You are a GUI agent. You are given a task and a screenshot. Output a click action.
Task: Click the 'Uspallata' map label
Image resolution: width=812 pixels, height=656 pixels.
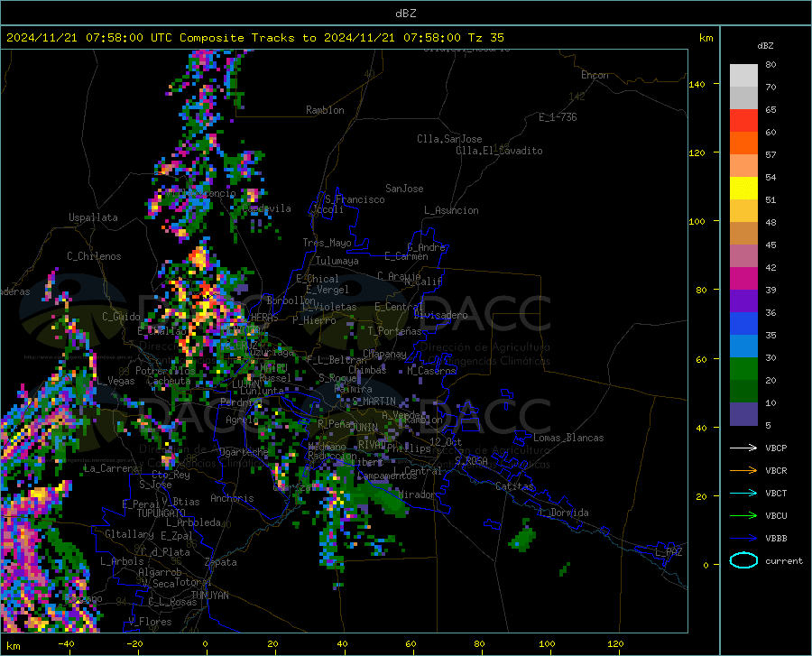click(x=93, y=217)
